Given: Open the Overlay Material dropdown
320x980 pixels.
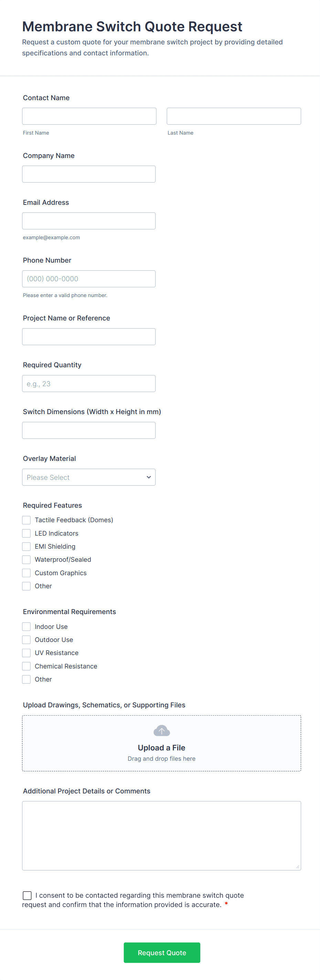Looking at the screenshot, I should pos(89,477).
